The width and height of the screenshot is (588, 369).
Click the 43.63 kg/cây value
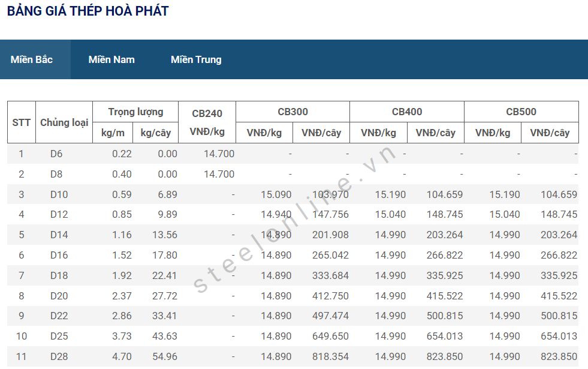click(x=165, y=336)
